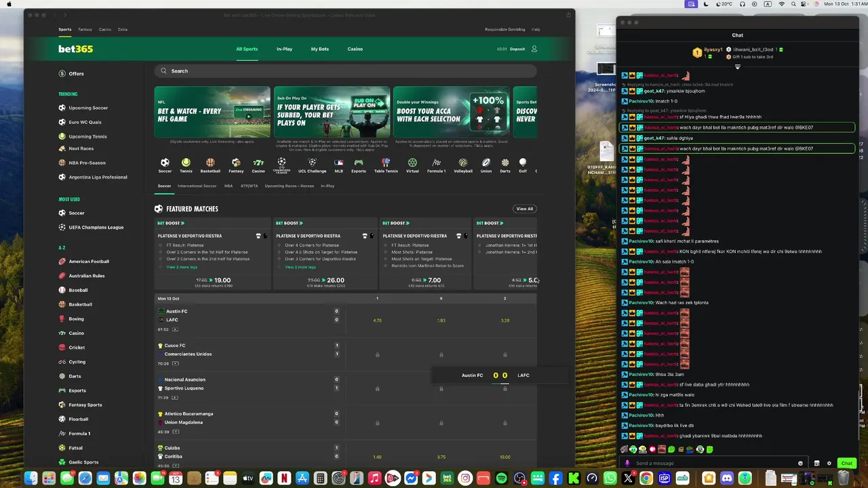Open Spotify from the Dock
868x488 pixels.
pos(502,479)
